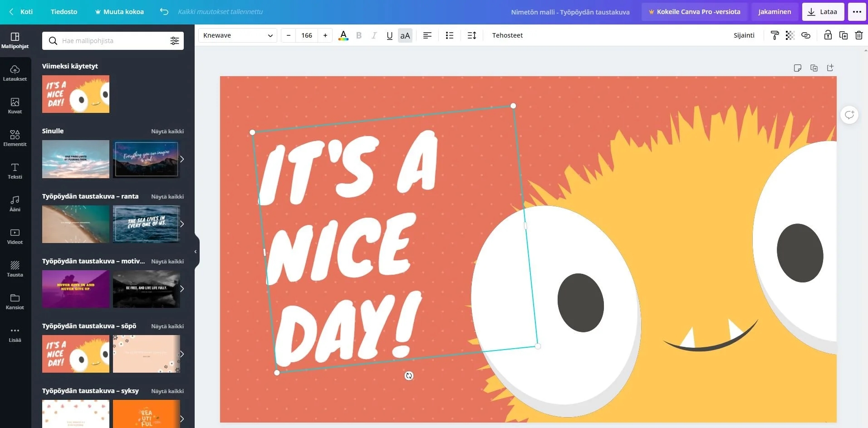Click the Lataa download button

823,12
